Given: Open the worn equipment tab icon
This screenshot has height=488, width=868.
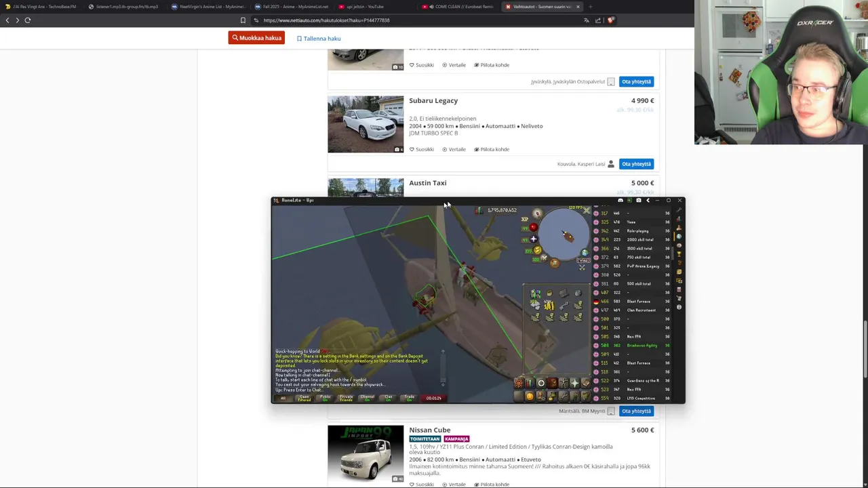Looking at the screenshot, I should (x=563, y=383).
